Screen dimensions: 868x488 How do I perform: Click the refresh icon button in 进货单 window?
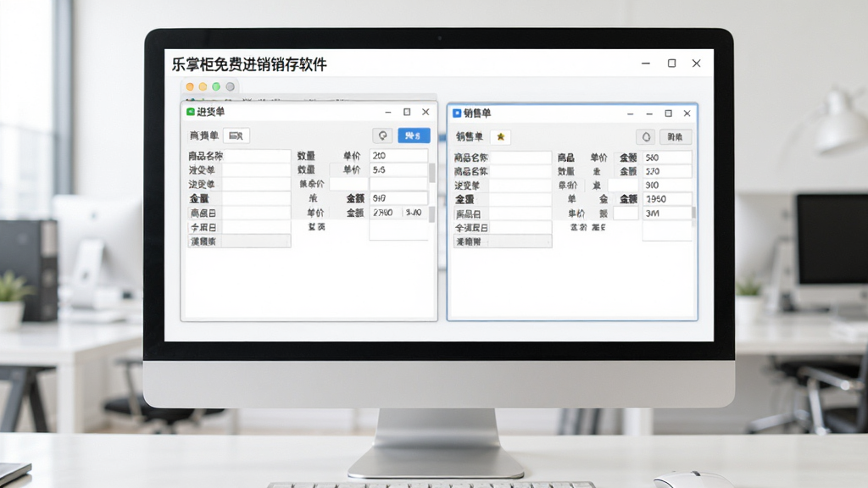click(x=382, y=136)
